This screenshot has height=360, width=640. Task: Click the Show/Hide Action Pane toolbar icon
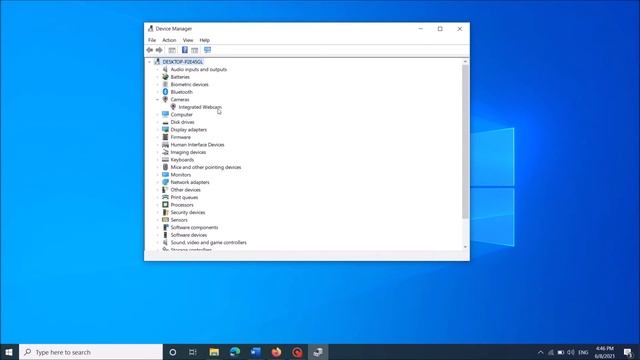[195, 50]
